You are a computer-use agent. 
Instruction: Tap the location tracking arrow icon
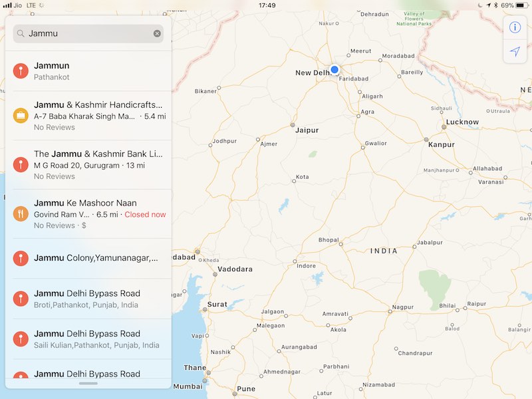click(x=515, y=51)
